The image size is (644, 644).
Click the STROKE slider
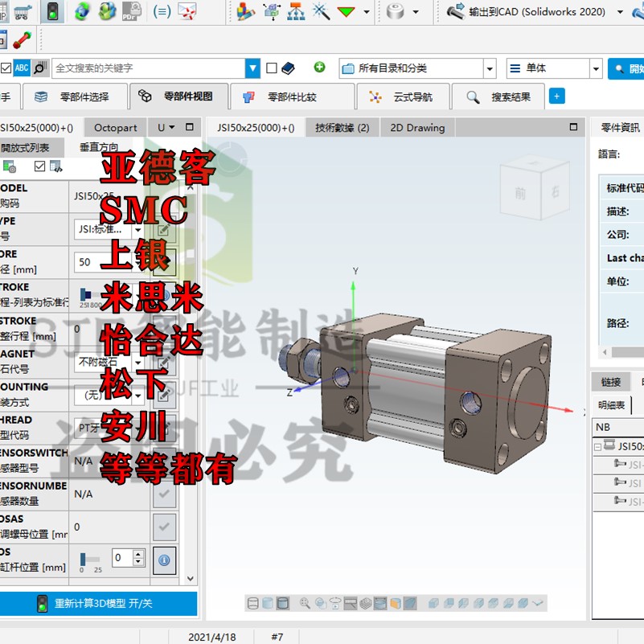91,295
